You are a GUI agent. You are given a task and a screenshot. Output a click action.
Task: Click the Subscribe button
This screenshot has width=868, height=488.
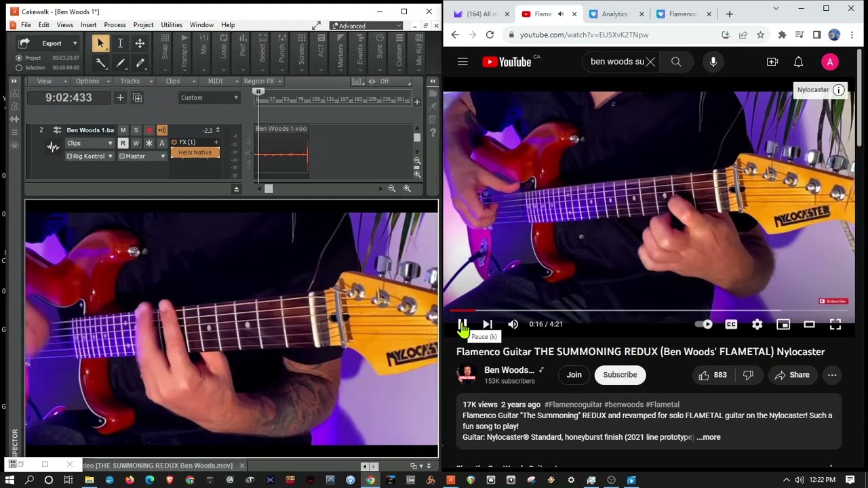[x=620, y=375]
